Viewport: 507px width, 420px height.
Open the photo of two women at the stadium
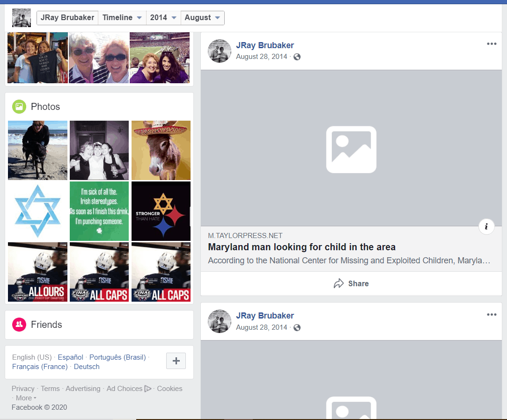point(160,58)
